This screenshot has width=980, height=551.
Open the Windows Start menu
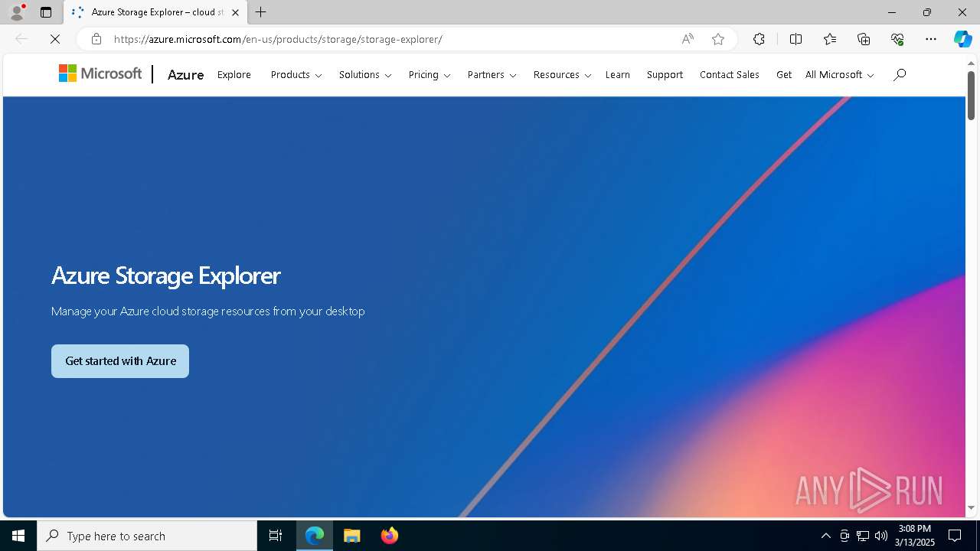click(x=18, y=536)
